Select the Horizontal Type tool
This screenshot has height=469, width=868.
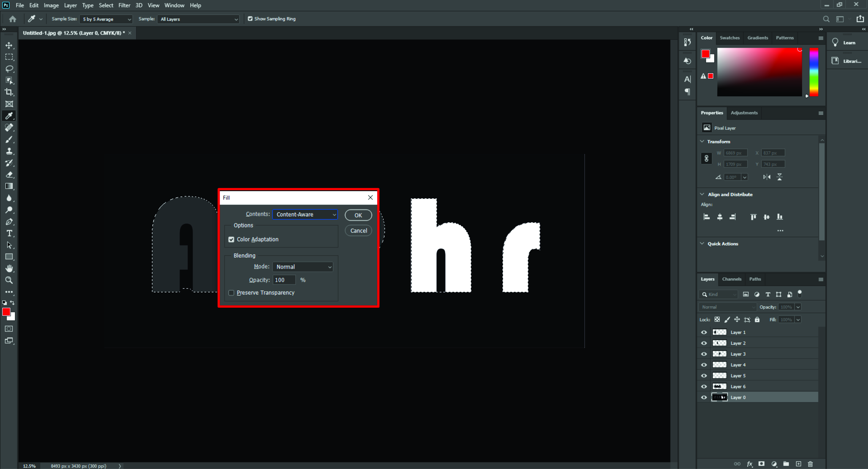(x=9, y=233)
